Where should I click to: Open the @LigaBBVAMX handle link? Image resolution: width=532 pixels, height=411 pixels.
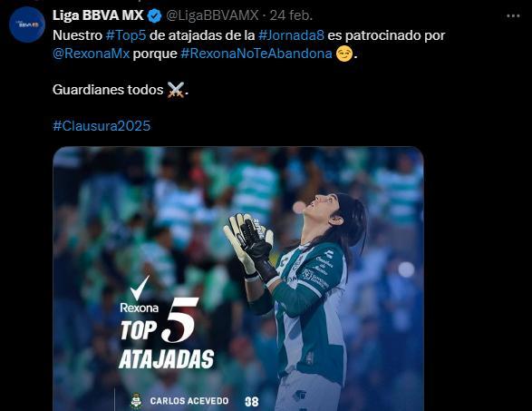(x=212, y=15)
